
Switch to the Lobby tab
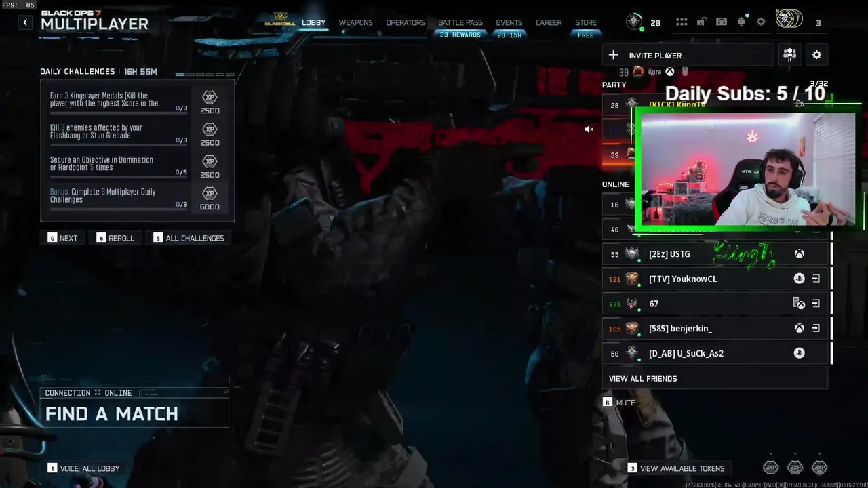pyautogui.click(x=313, y=22)
